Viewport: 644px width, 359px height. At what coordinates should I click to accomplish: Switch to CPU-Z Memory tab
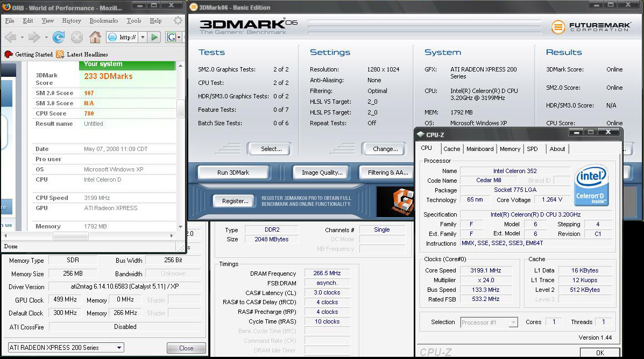pyautogui.click(x=509, y=149)
